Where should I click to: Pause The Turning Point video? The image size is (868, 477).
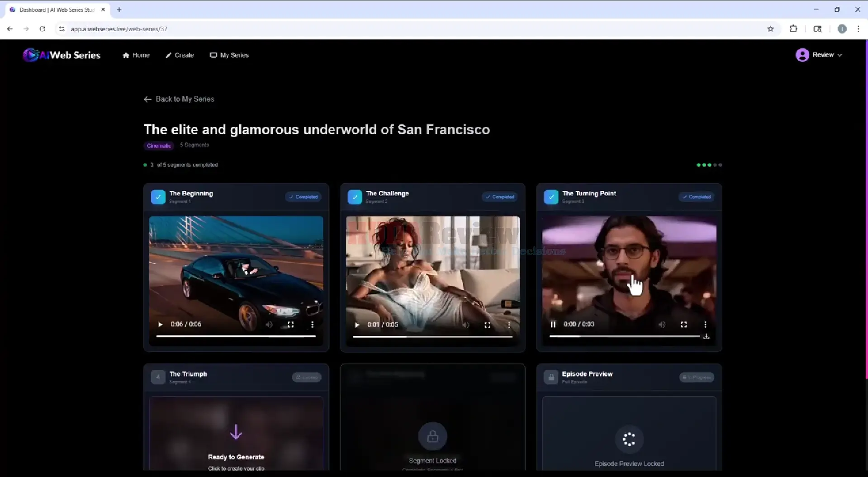coord(553,325)
